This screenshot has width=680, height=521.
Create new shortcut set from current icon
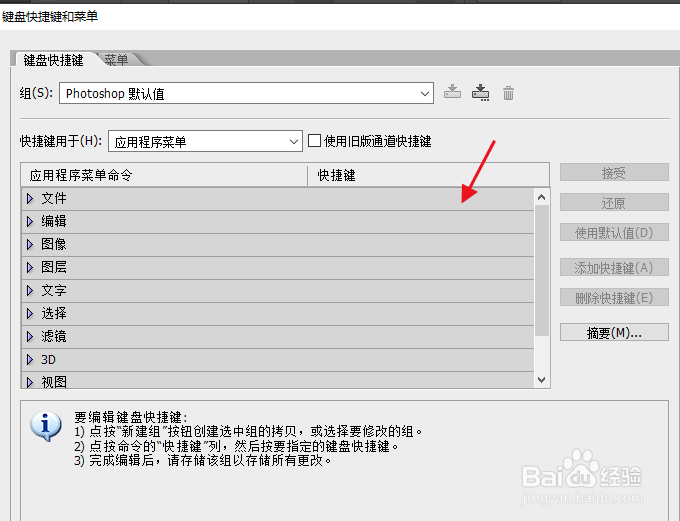coord(481,92)
